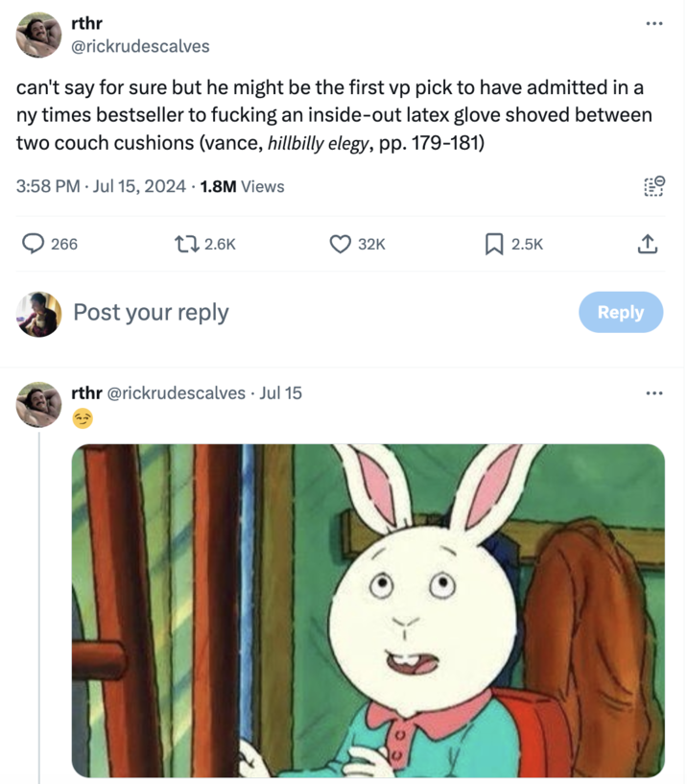The height and width of the screenshot is (784, 687).
Task: Open more options on the reply tweet
Action: (x=653, y=392)
